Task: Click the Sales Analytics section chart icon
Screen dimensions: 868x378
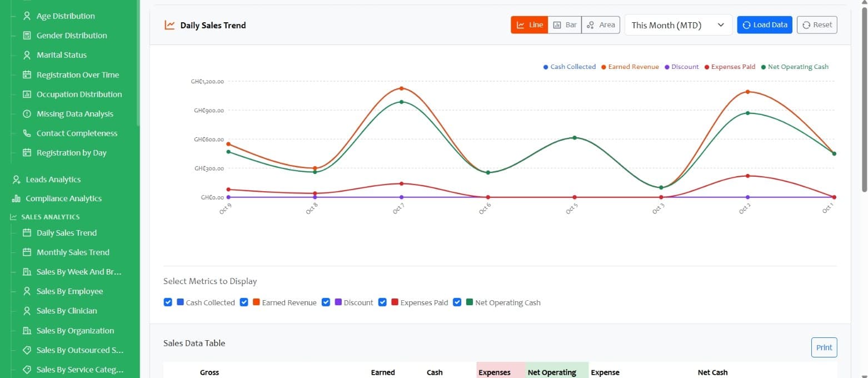Action: tap(14, 217)
